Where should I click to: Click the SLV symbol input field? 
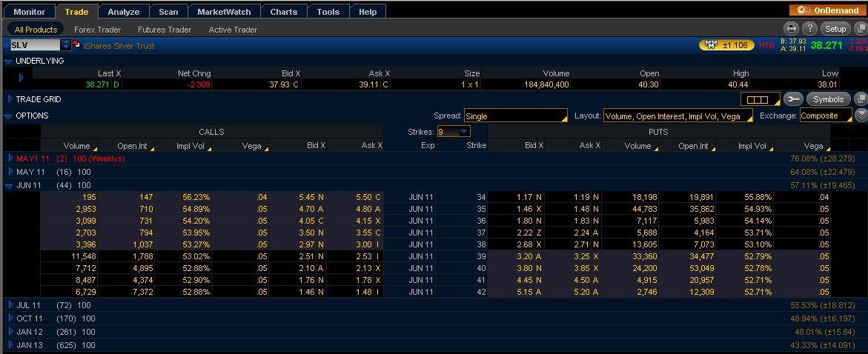pyautogui.click(x=35, y=45)
